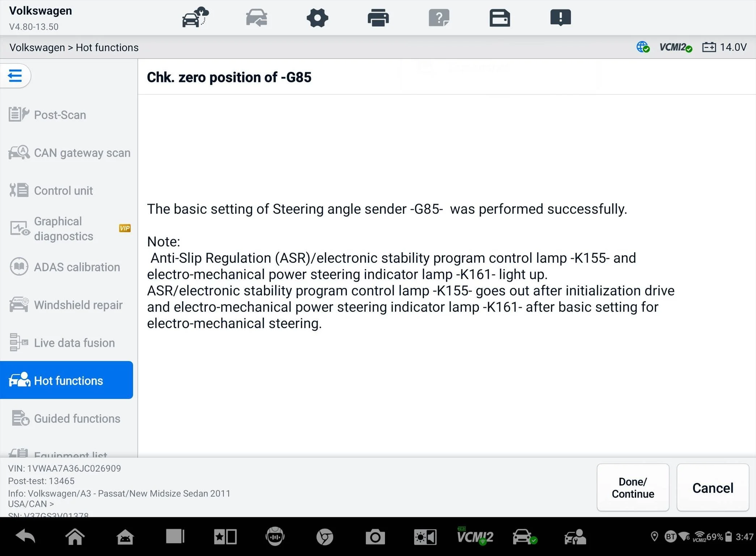Image resolution: width=756 pixels, height=556 pixels.
Task: Open remote expert car-person icon
Action: click(x=575, y=537)
